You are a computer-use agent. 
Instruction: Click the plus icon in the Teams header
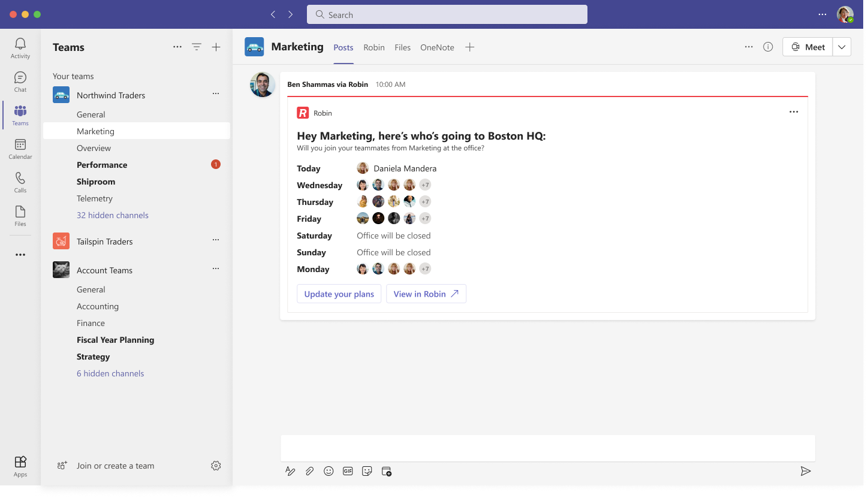tap(216, 47)
